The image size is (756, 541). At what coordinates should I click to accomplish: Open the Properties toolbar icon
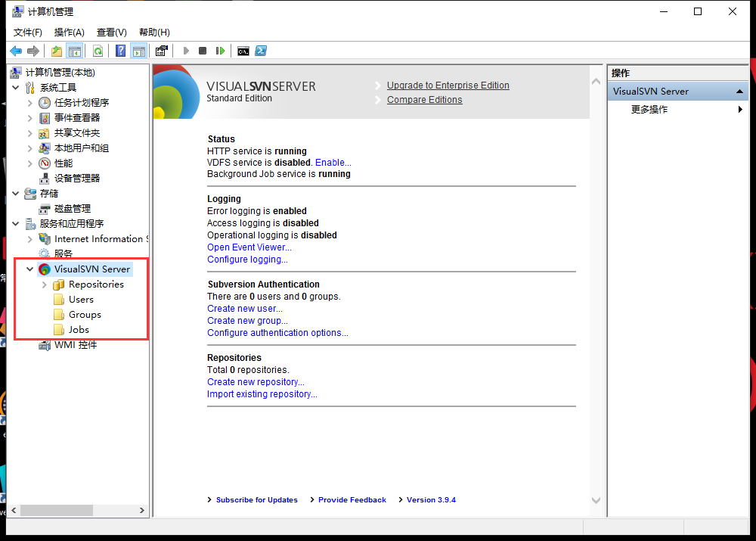[162, 51]
